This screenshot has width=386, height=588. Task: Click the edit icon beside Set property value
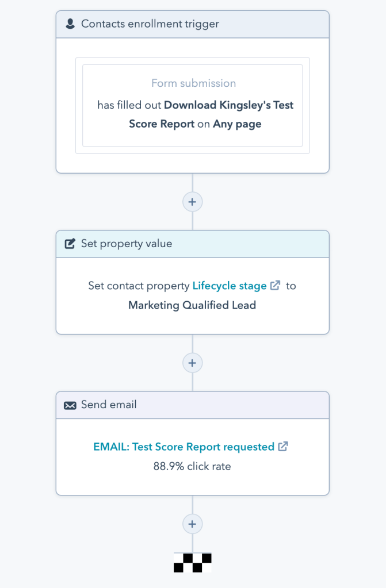click(x=70, y=244)
